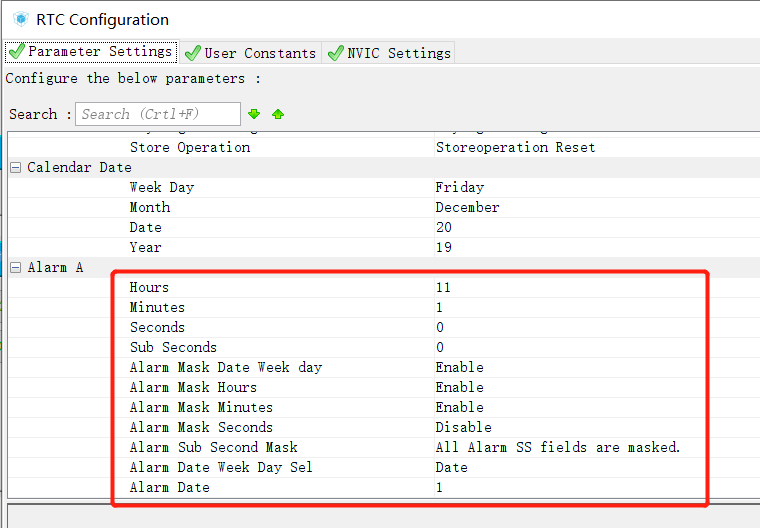The image size is (760, 528).
Task: Open the Friday week day value
Action: (x=459, y=188)
